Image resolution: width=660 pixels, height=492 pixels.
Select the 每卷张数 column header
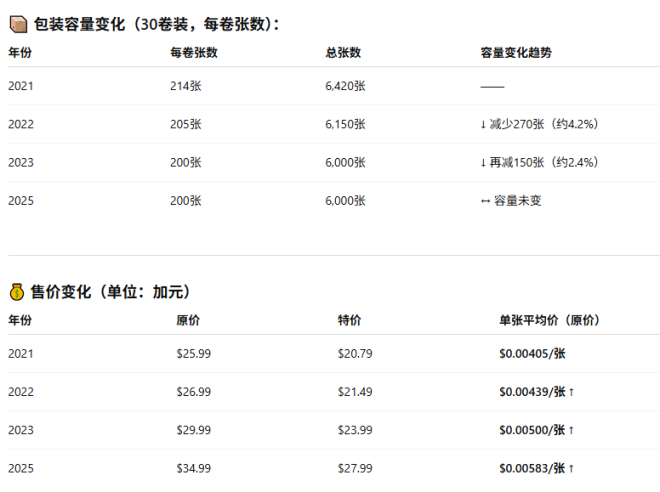point(194,52)
